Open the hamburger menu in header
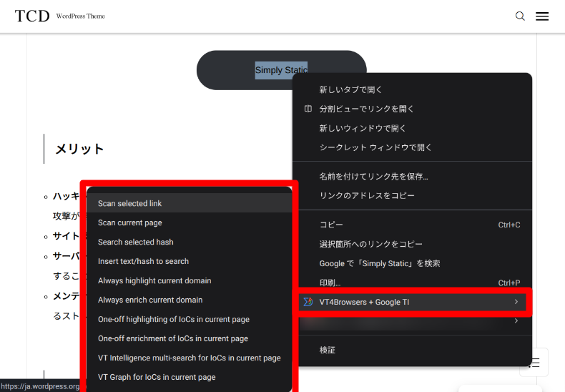This screenshot has width=565, height=392. coord(542,16)
